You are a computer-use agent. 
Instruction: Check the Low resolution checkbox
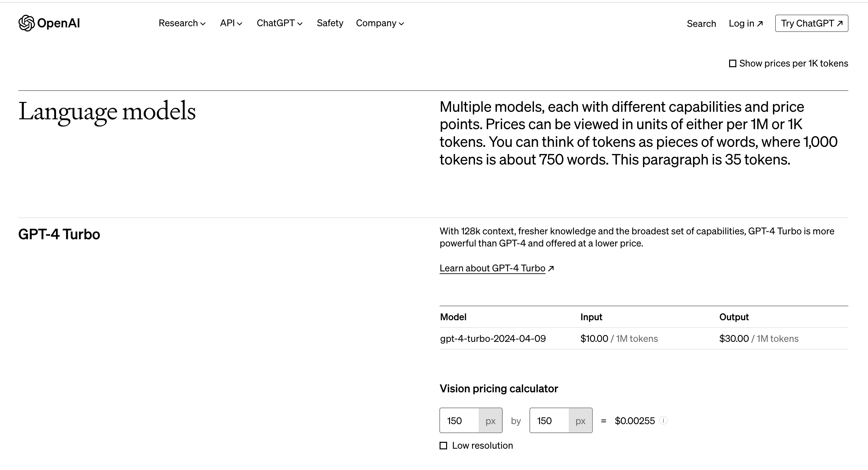pyautogui.click(x=443, y=446)
